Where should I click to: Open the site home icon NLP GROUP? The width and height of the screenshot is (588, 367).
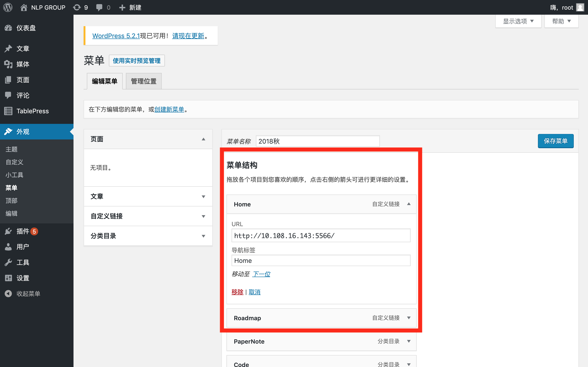point(24,8)
